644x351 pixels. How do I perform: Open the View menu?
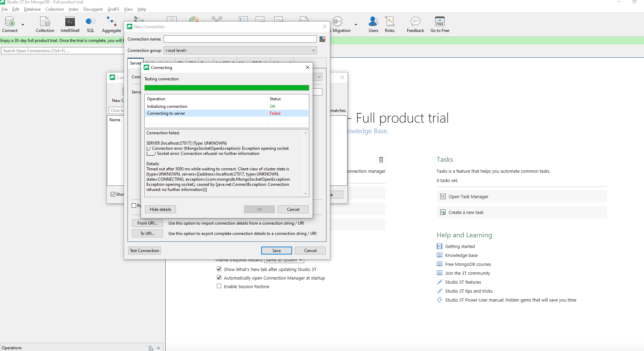tap(128, 9)
